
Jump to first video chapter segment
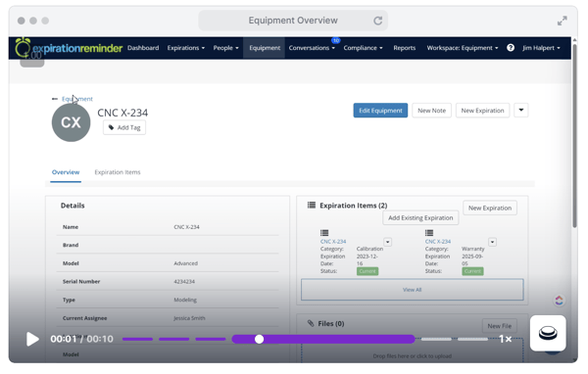point(137,339)
